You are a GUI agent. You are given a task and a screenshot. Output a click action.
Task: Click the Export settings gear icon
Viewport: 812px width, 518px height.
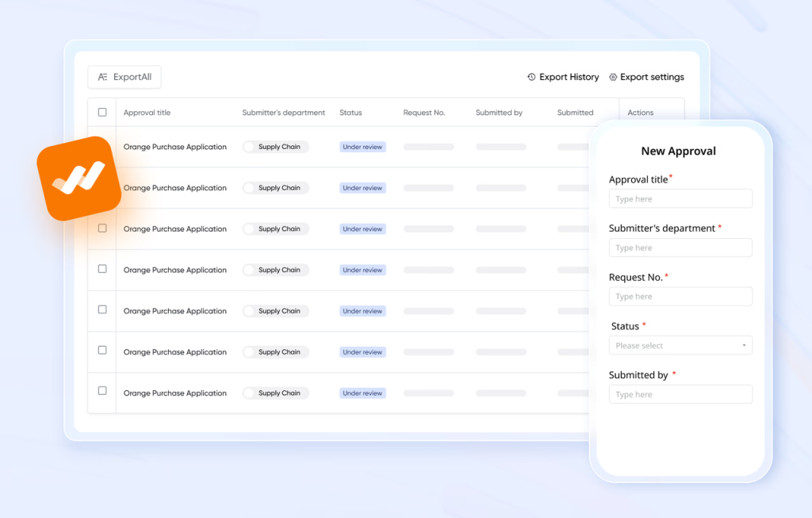click(x=613, y=77)
